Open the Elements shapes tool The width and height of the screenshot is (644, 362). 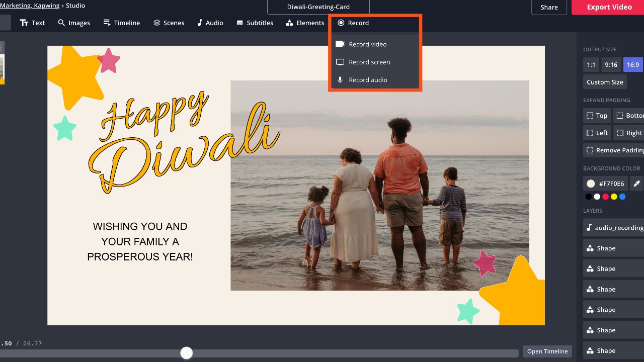coord(289,23)
